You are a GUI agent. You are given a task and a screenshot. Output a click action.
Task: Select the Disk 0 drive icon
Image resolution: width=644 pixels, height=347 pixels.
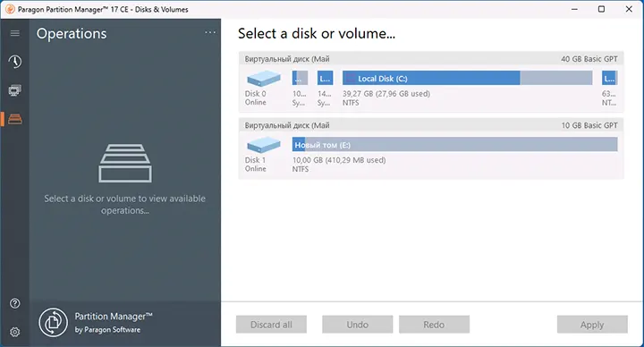click(264, 79)
